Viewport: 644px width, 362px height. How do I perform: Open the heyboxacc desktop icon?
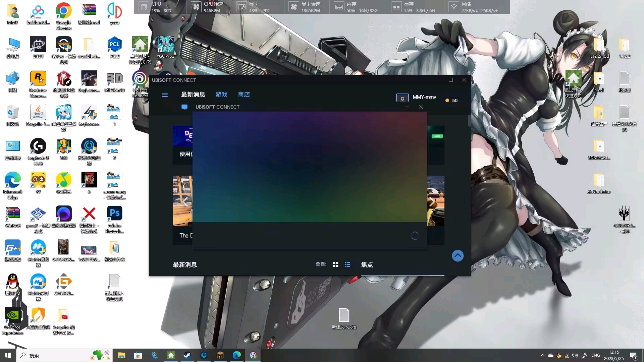coord(89,115)
